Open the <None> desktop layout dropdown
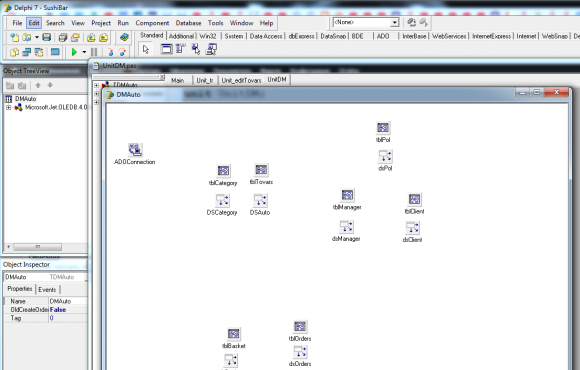This screenshot has width=580, height=370. [x=395, y=23]
